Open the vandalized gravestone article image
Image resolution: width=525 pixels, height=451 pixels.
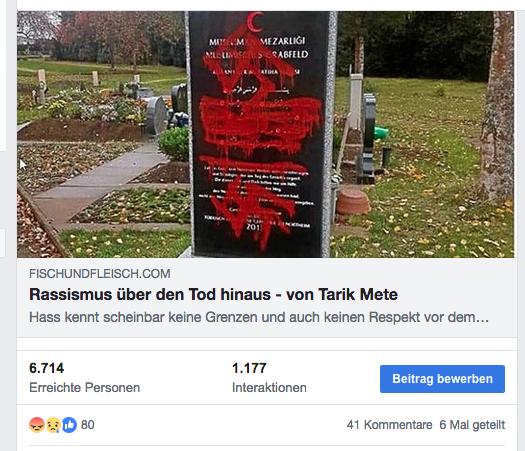point(266,134)
